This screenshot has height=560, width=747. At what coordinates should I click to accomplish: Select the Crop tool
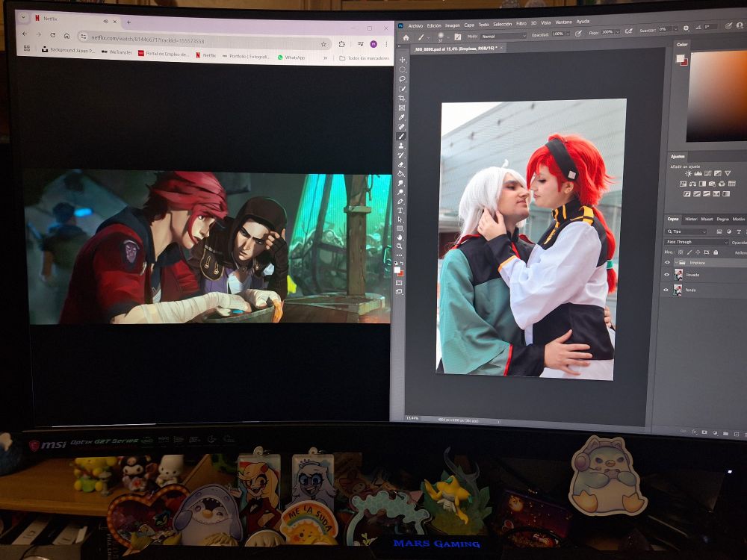[x=402, y=99]
